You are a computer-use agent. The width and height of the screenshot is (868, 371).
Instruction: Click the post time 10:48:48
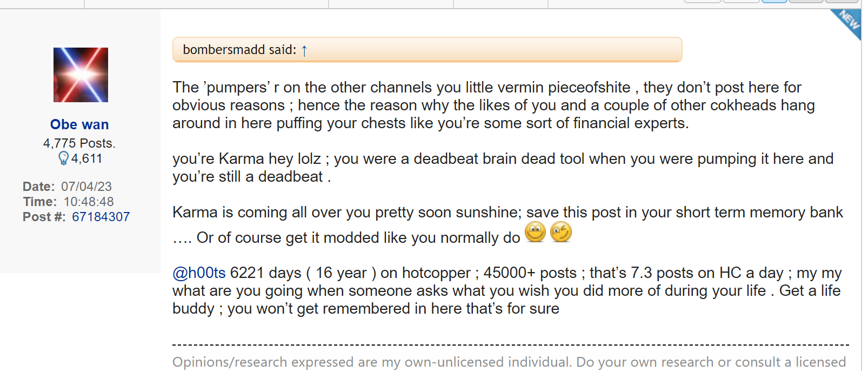(x=89, y=202)
